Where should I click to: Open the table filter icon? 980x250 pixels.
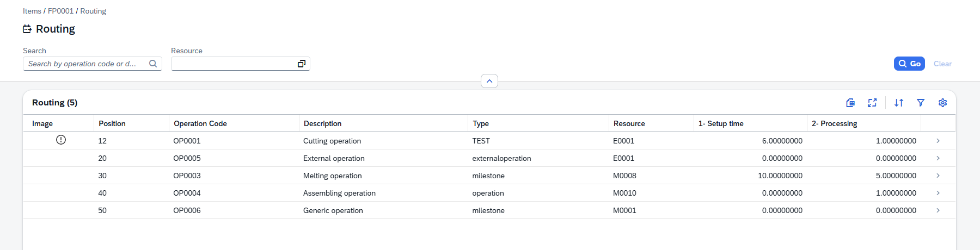[921, 103]
